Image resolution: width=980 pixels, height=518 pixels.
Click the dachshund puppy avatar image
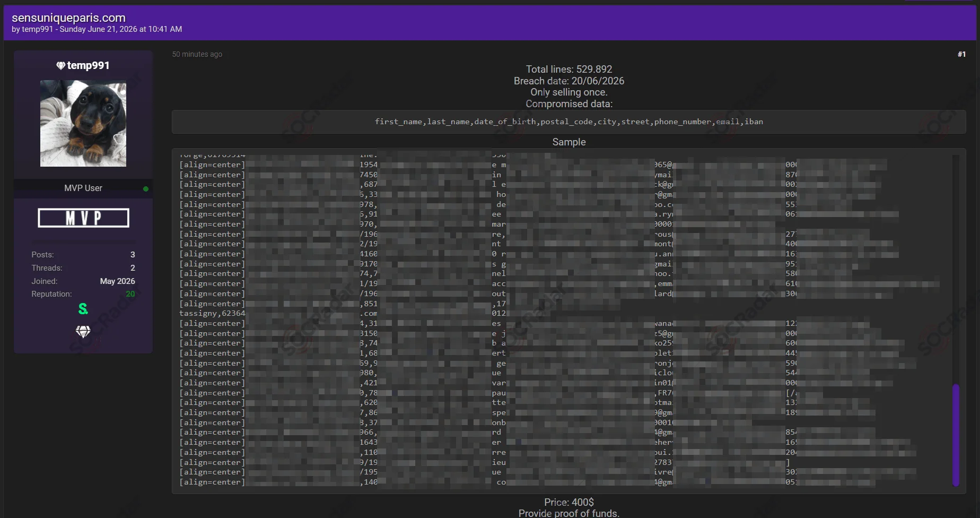[x=83, y=123]
